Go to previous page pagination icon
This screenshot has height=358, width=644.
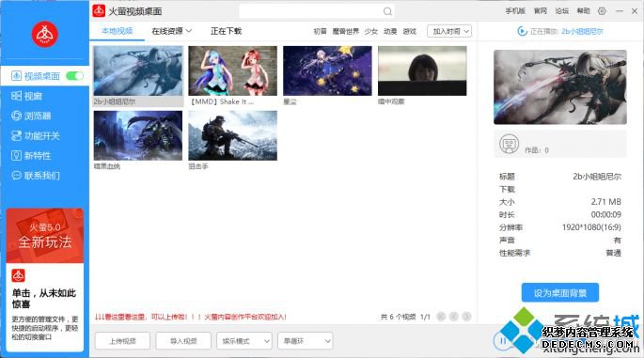[454, 317]
